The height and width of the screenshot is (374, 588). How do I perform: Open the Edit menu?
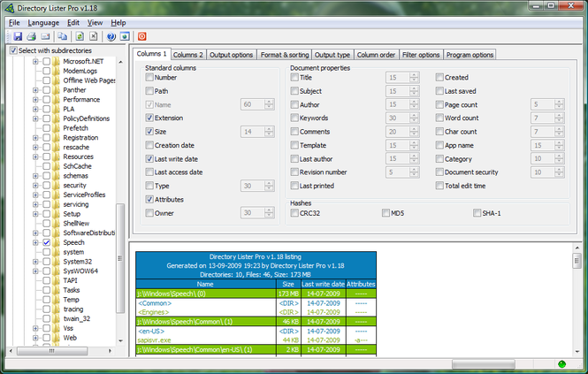[x=73, y=23]
